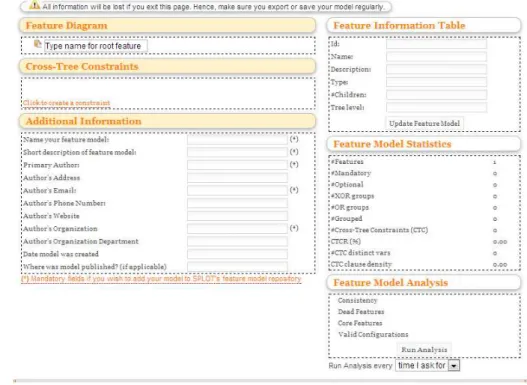
Task: Click the Author's Website input field
Action: pos(237,216)
